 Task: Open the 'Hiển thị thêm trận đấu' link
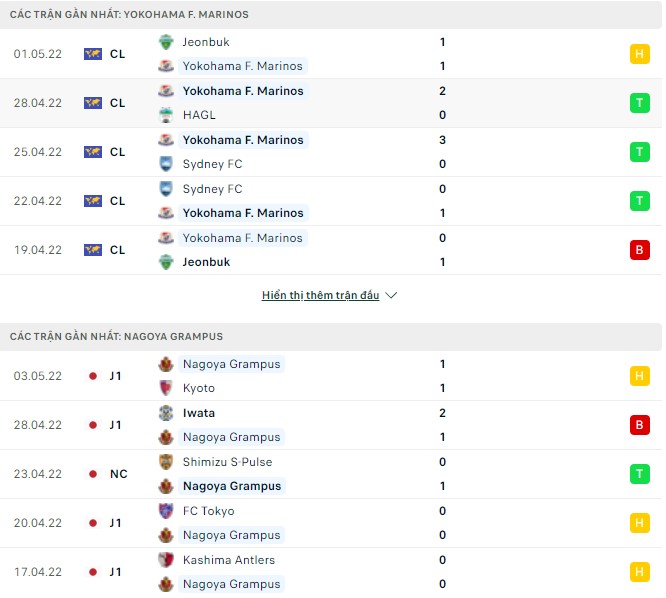321,296
